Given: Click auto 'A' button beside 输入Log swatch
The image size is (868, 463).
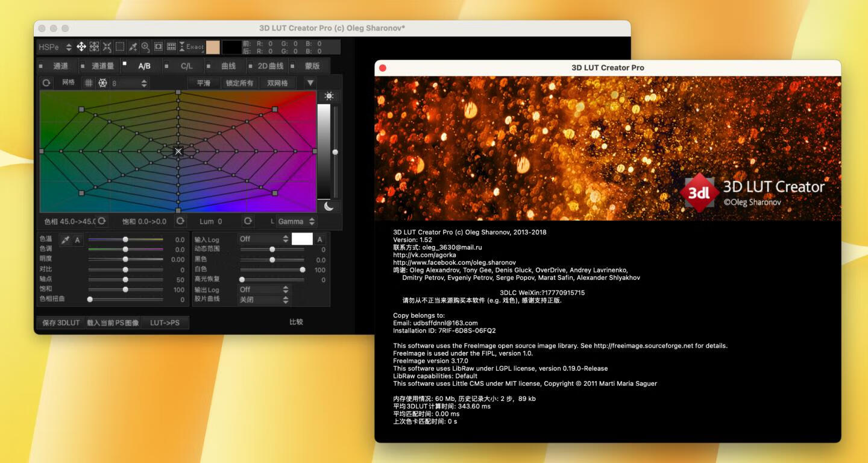Looking at the screenshot, I should [x=320, y=240].
